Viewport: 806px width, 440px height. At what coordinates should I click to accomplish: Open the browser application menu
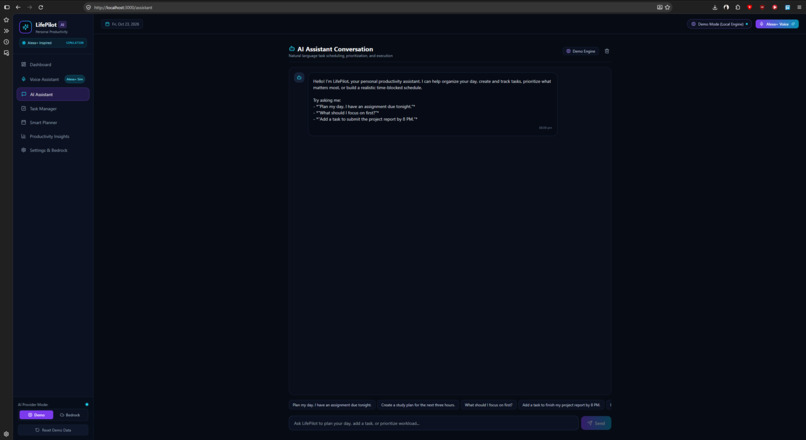(x=799, y=7)
